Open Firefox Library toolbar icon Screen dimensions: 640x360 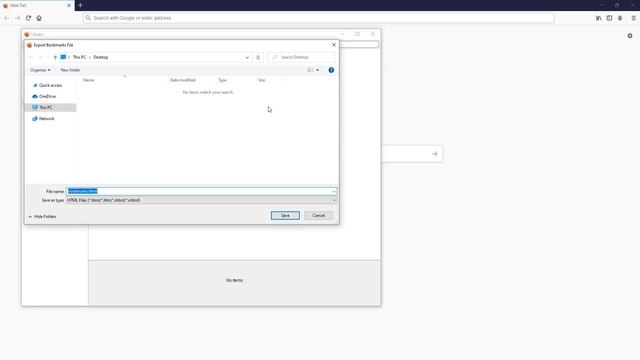pos(598,18)
